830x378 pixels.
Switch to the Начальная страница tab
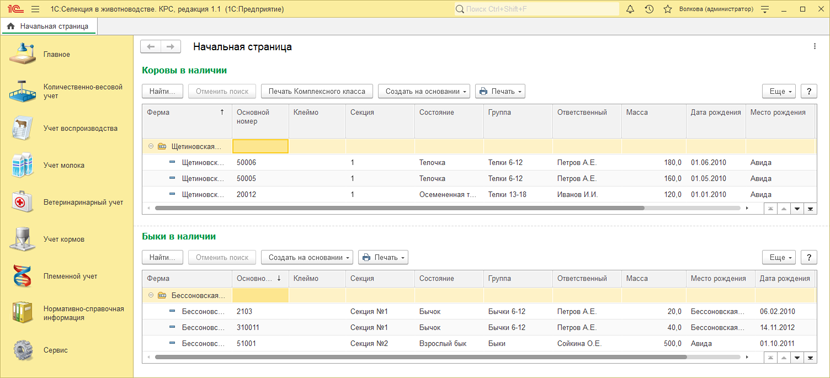(49, 26)
